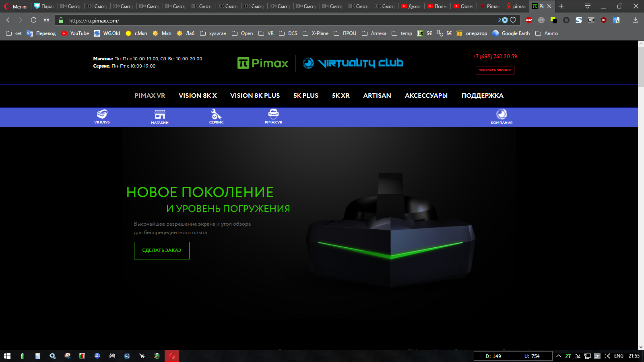Open the Opera downloads arrow icon
644x362 pixels.
point(635,20)
